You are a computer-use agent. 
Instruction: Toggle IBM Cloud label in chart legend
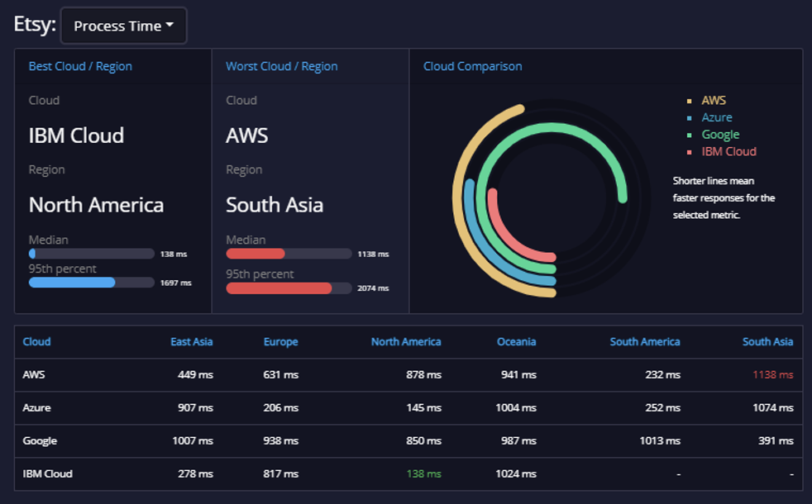(x=728, y=152)
